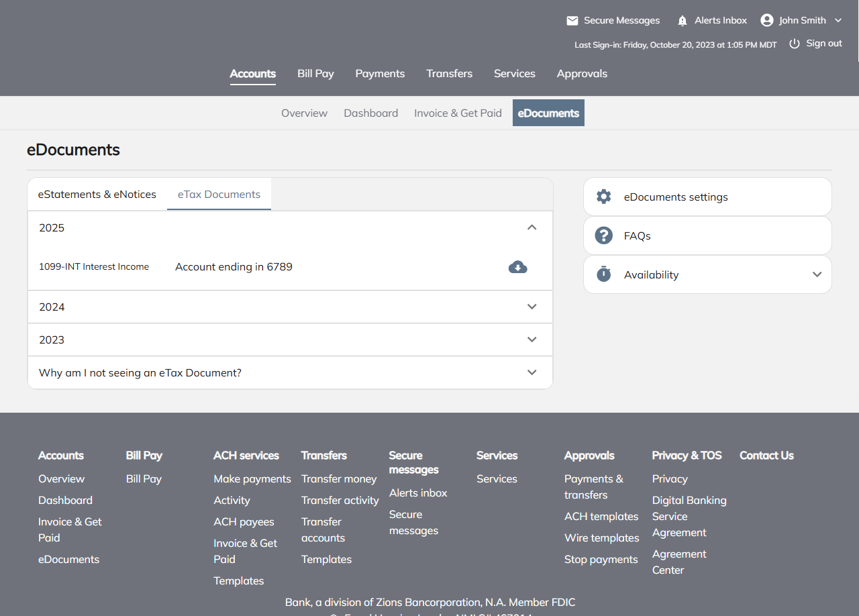This screenshot has height=616, width=859.
Task: Click footer 'ACH payees' link
Action: coord(244,522)
